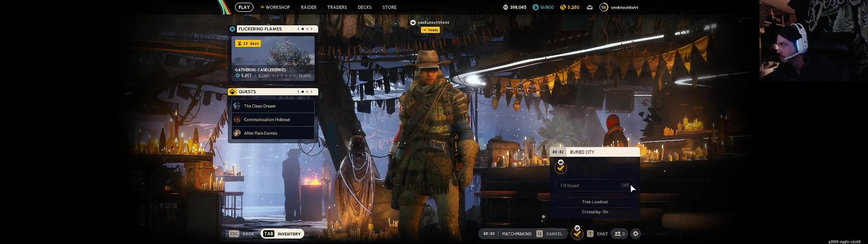Open the mail inbox envelope icon
Image resolution: width=868 pixels, height=244 pixels.
590,7
